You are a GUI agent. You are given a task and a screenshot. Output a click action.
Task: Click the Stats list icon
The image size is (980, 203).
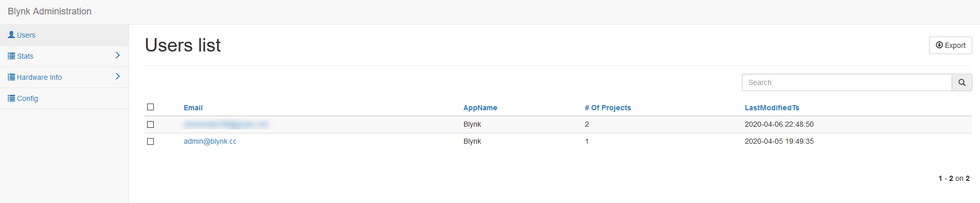coord(11,56)
